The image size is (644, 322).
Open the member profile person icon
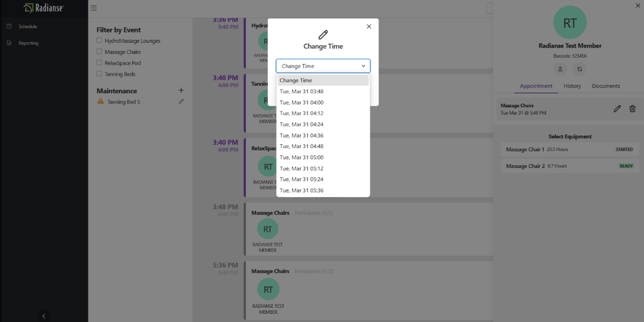(x=560, y=69)
